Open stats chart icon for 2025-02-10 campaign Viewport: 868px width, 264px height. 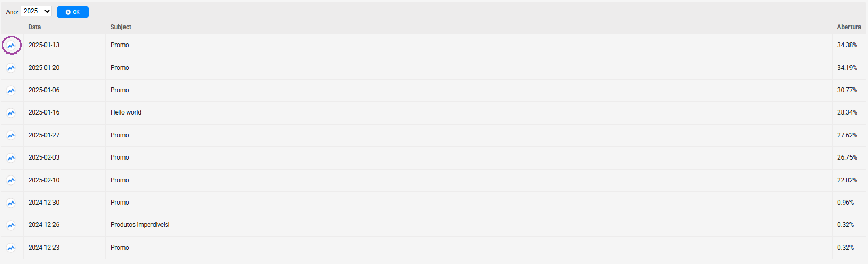11,181
